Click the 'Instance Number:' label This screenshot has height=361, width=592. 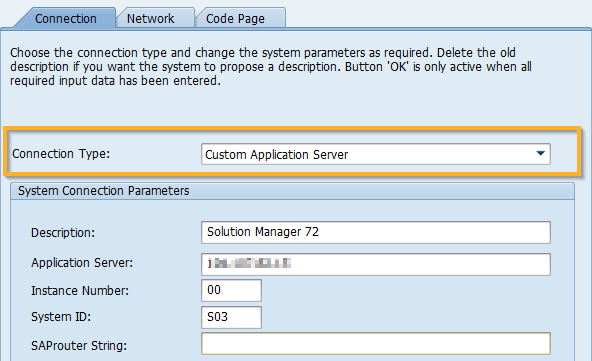(80, 291)
